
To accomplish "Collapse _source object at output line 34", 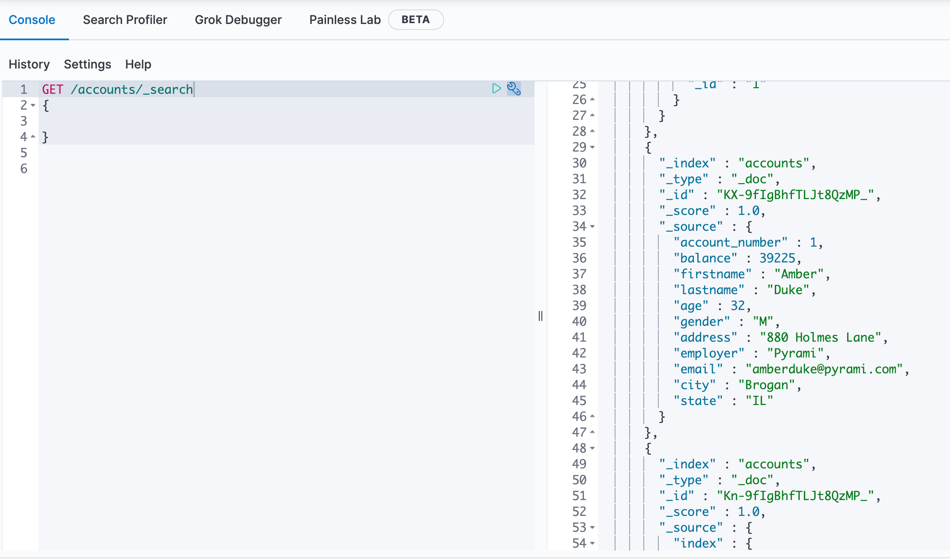I will click(x=592, y=226).
